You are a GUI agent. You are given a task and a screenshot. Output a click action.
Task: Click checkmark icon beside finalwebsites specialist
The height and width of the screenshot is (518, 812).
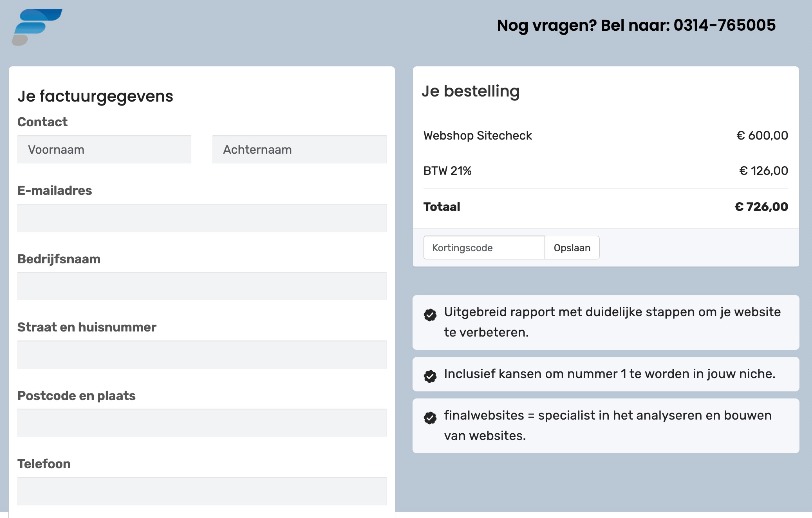click(x=430, y=417)
